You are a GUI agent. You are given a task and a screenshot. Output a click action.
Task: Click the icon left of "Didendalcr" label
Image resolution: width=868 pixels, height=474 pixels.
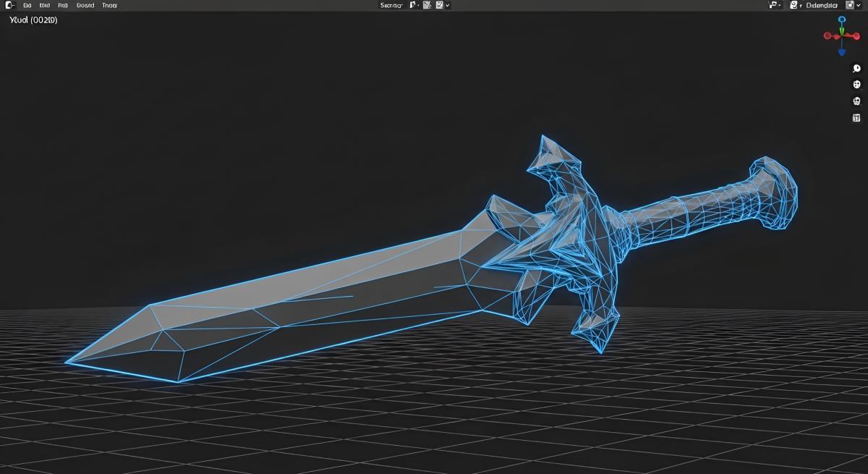(x=794, y=5)
